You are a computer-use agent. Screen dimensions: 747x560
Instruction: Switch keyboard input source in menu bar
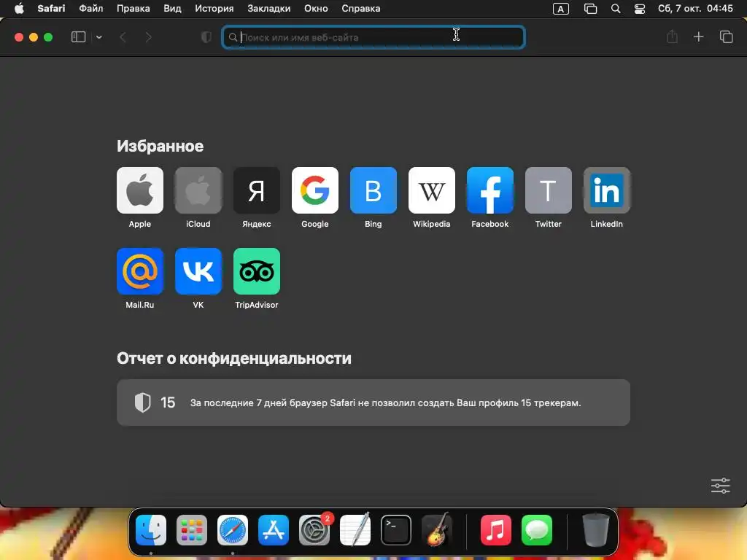tap(561, 9)
